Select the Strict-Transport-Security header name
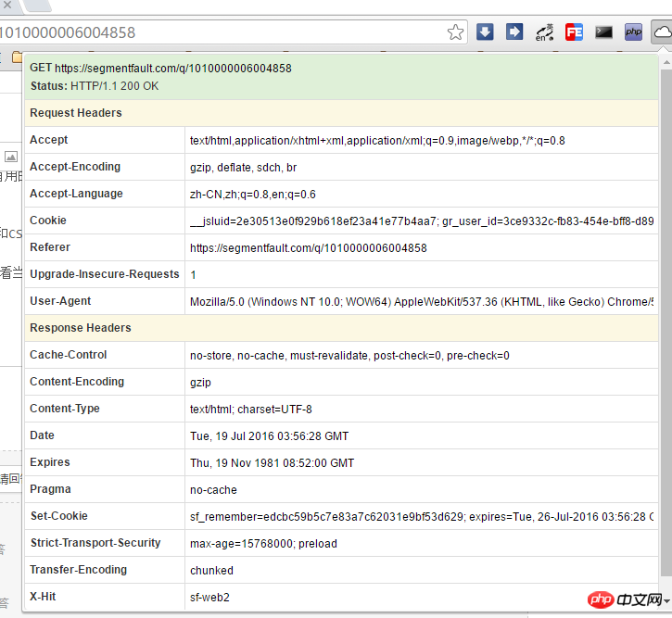This screenshot has height=618, width=672. point(95,543)
